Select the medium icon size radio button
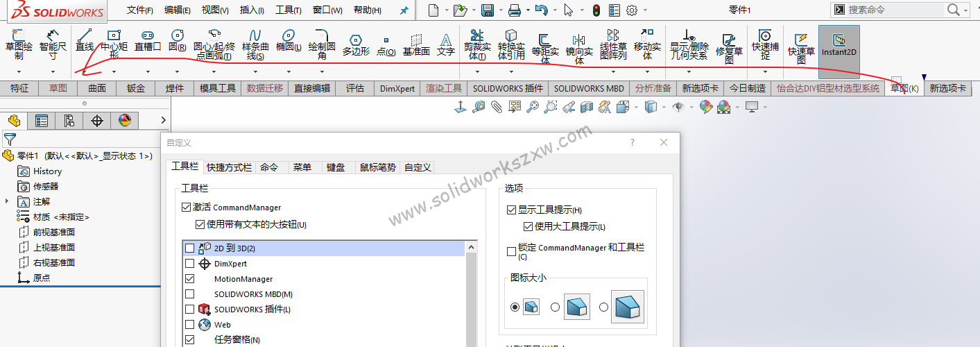Screen dimensions: 980x347 [555, 307]
